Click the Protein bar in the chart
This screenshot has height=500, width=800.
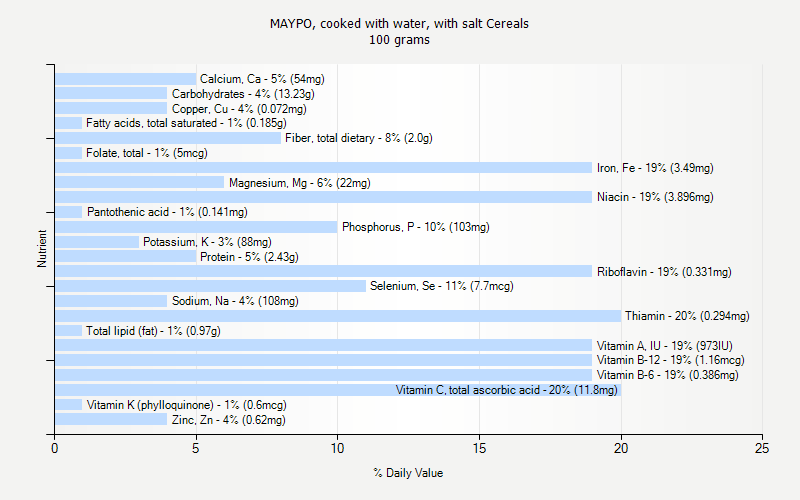[126, 257]
